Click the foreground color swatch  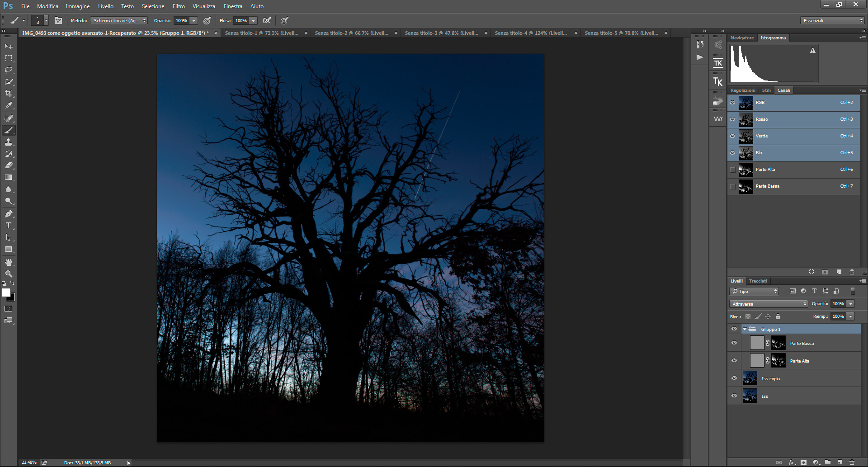6,292
